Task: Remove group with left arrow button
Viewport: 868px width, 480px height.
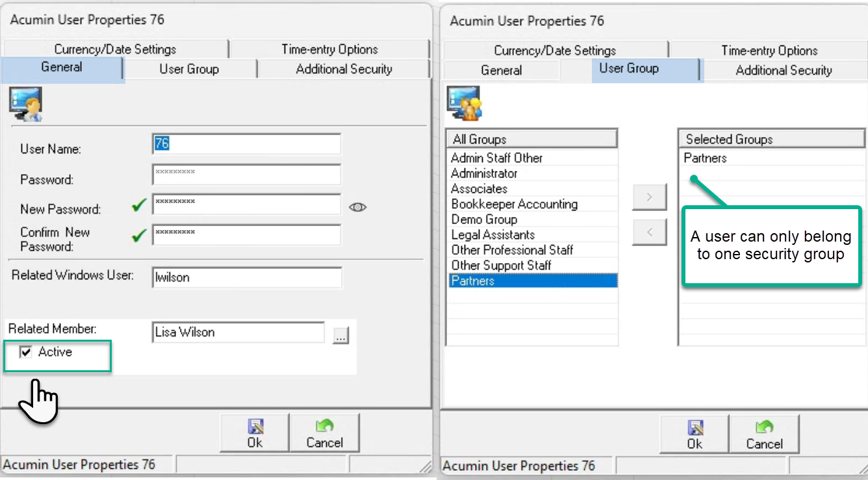Action: [x=650, y=232]
